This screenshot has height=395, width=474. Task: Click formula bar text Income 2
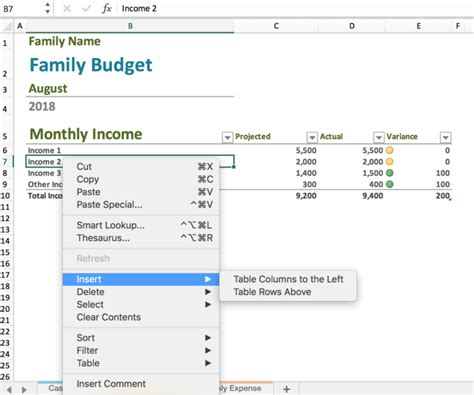tap(139, 8)
